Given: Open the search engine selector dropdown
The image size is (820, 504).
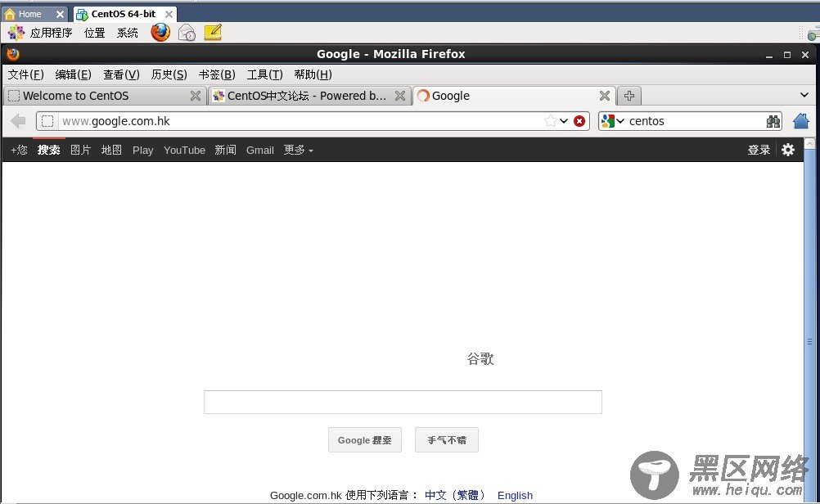Looking at the screenshot, I should pos(620,121).
